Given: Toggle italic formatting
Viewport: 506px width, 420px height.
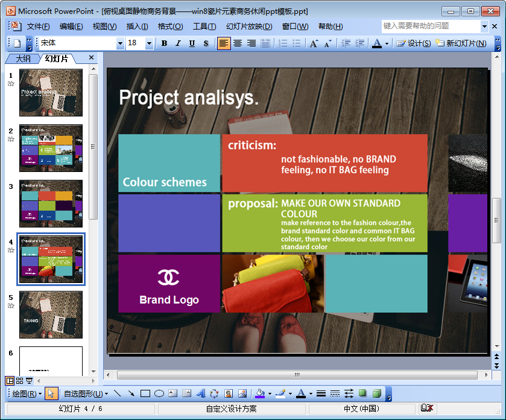Looking at the screenshot, I should (178, 43).
